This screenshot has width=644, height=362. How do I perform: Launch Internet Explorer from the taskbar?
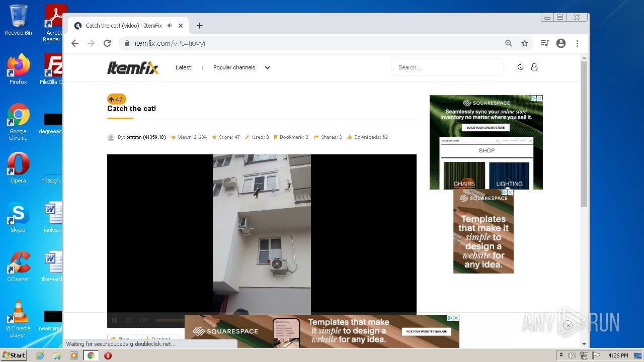[40, 355]
